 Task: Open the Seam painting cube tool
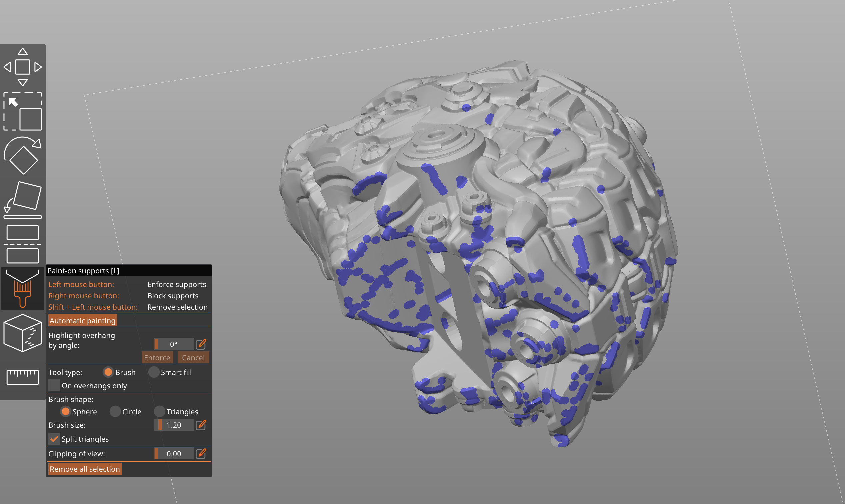click(x=22, y=333)
